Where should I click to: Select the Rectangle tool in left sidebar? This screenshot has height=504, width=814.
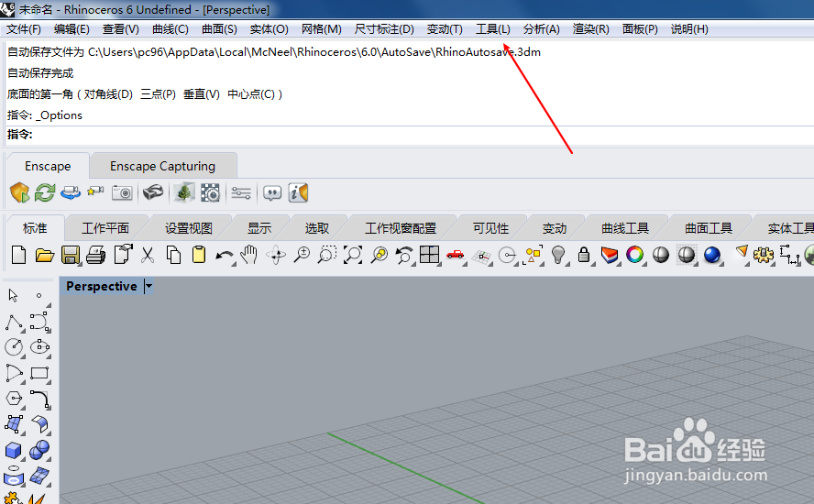40,373
